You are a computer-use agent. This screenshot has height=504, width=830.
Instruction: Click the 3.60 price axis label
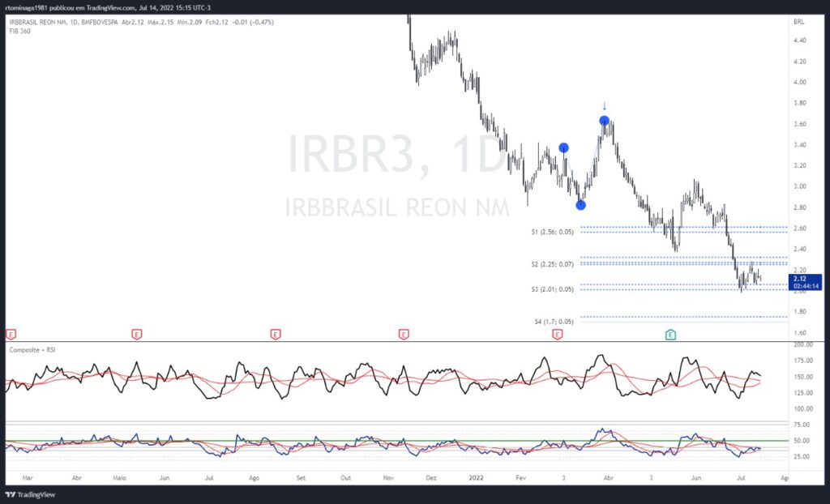[800, 124]
